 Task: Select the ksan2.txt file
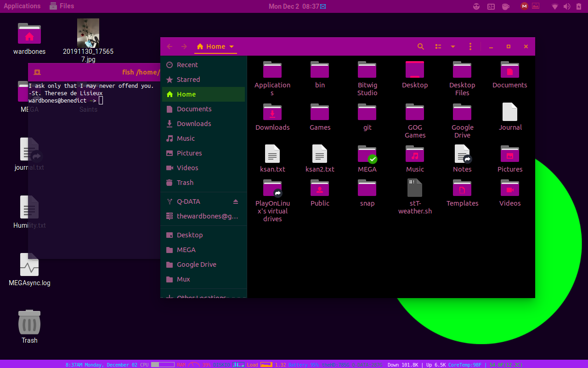click(x=320, y=159)
